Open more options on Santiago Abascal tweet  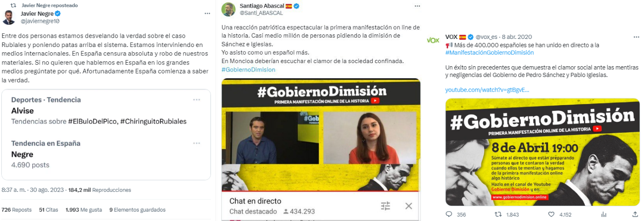[417, 6]
